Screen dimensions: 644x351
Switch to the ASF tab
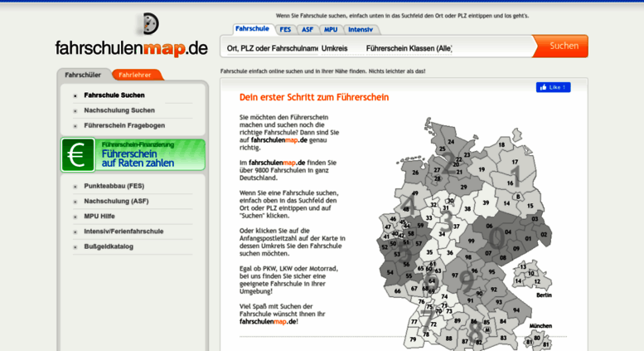[307, 30]
